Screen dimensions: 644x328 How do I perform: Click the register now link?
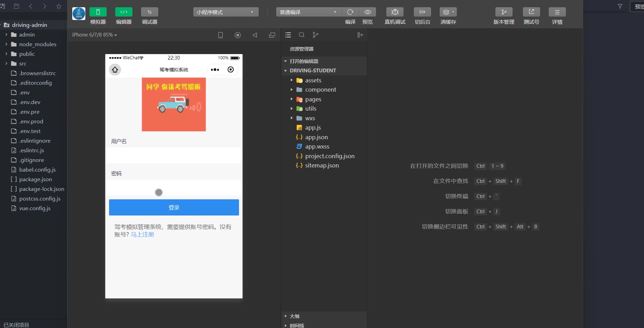(x=142, y=235)
